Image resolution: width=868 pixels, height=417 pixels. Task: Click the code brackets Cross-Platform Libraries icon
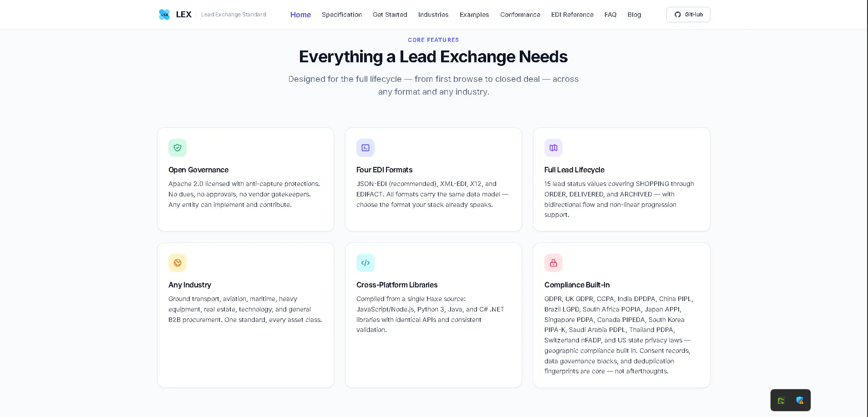pyautogui.click(x=365, y=263)
